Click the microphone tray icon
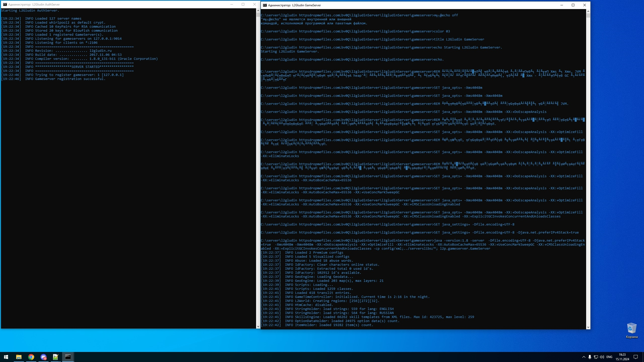This screenshot has height=362, width=644. (x=590, y=357)
